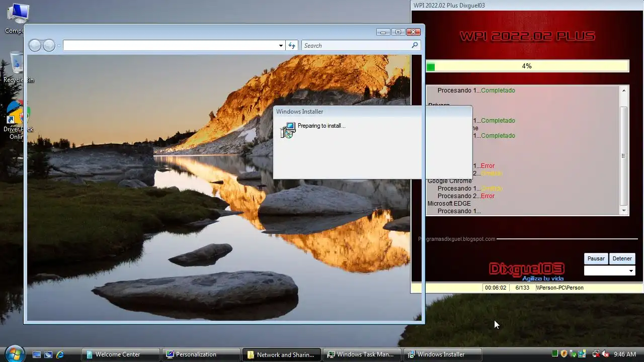This screenshot has height=362, width=644.
Task: Close the Explorer window
Action: pyautogui.click(x=413, y=32)
